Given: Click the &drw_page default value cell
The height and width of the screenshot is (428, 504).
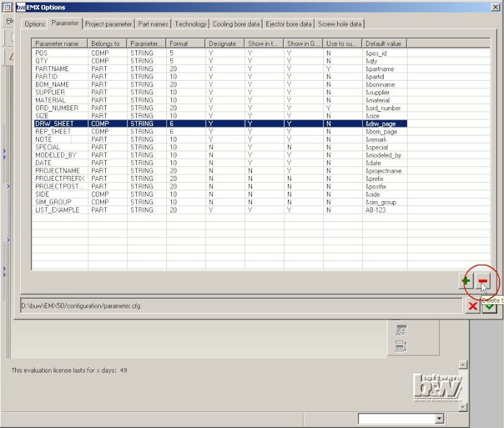Looking at the screenshot, I should coord(385,124).
